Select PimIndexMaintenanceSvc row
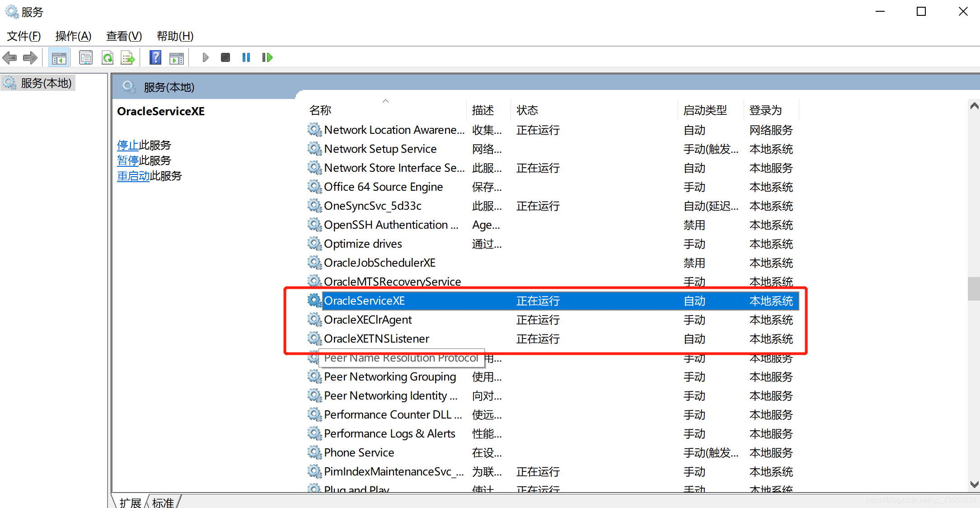 pyautogui.click(x=553, y=471)
